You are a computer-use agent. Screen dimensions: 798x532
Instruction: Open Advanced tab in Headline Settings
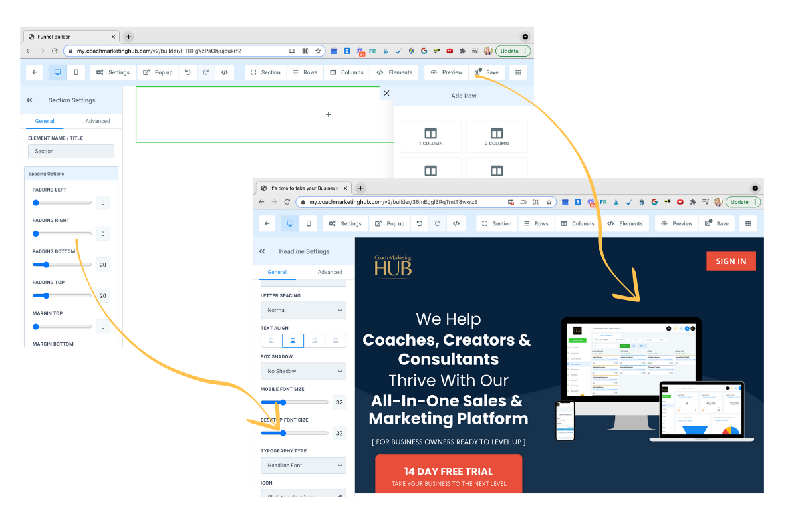point(330,272)
